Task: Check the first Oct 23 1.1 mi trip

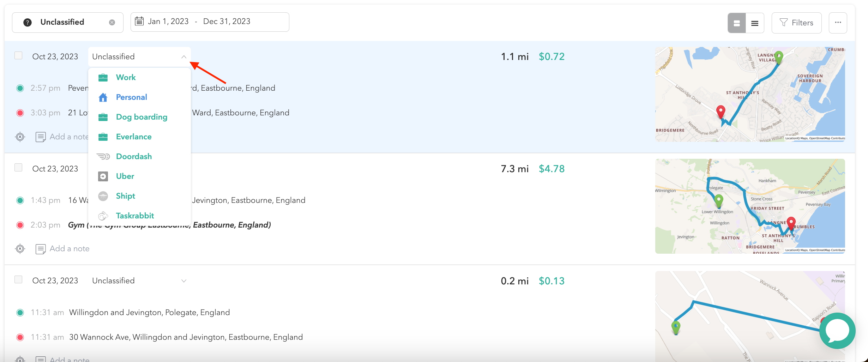Action: tap(18, 56)
